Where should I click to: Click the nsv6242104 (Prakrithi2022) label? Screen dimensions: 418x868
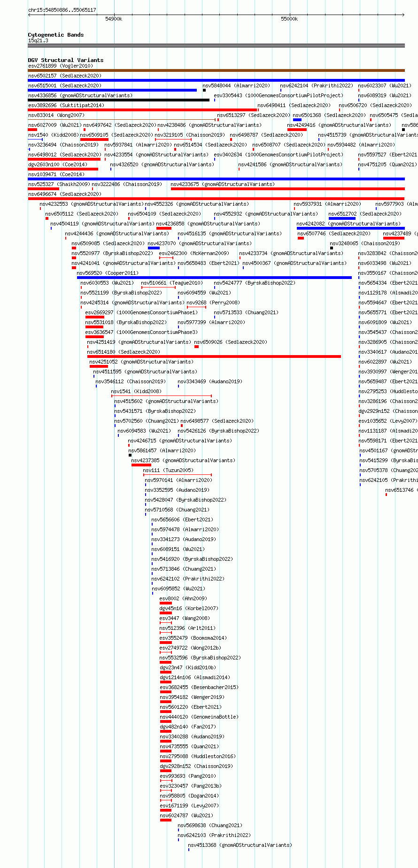(317, 85)
